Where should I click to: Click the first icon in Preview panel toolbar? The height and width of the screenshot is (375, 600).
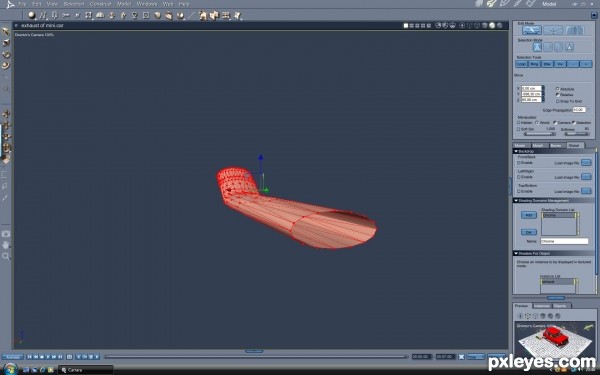[520, 316]
